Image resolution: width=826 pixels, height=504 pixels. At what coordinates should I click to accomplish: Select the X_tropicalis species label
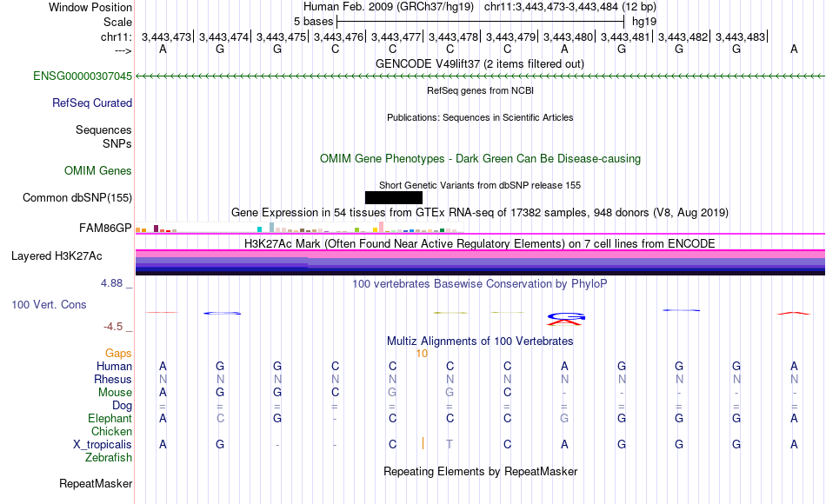[x=103, y=445]
